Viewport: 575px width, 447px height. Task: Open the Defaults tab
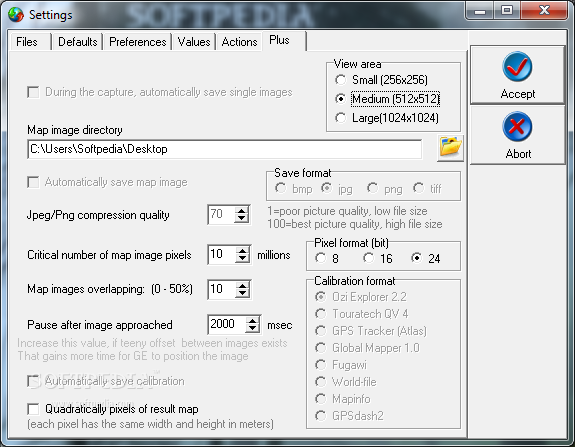77,42
